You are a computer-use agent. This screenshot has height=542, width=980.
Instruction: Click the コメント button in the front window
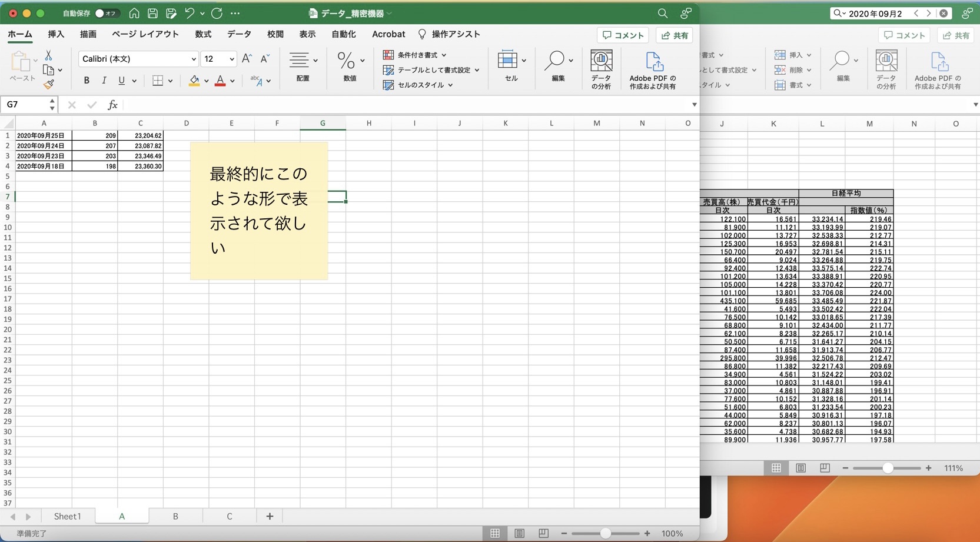pos(623,35)
